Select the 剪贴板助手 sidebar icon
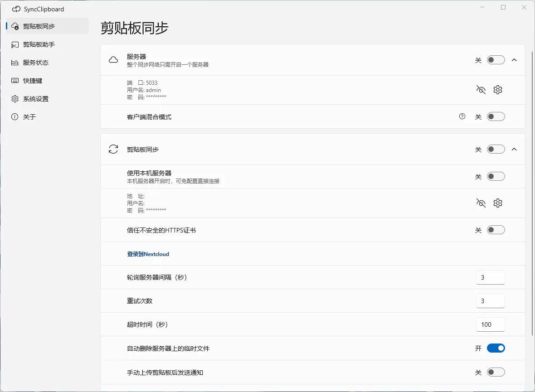535x392 pixels. [15, 44]
